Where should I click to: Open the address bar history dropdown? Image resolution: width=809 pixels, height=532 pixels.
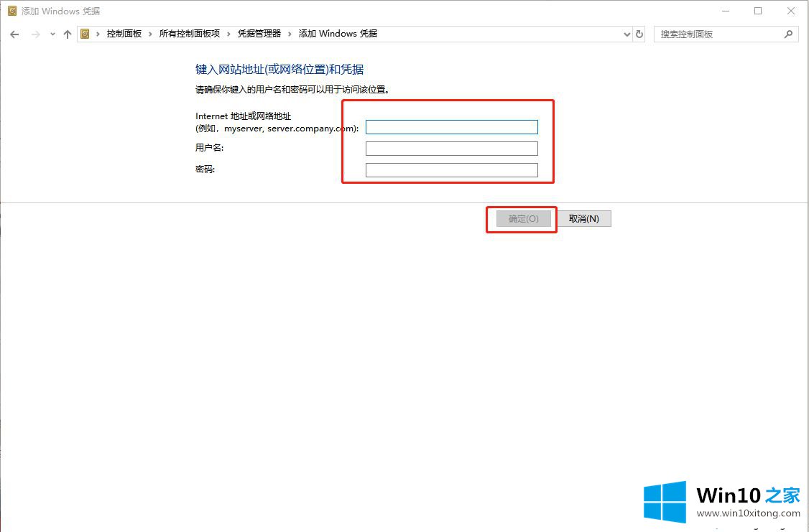click(627, 34)
